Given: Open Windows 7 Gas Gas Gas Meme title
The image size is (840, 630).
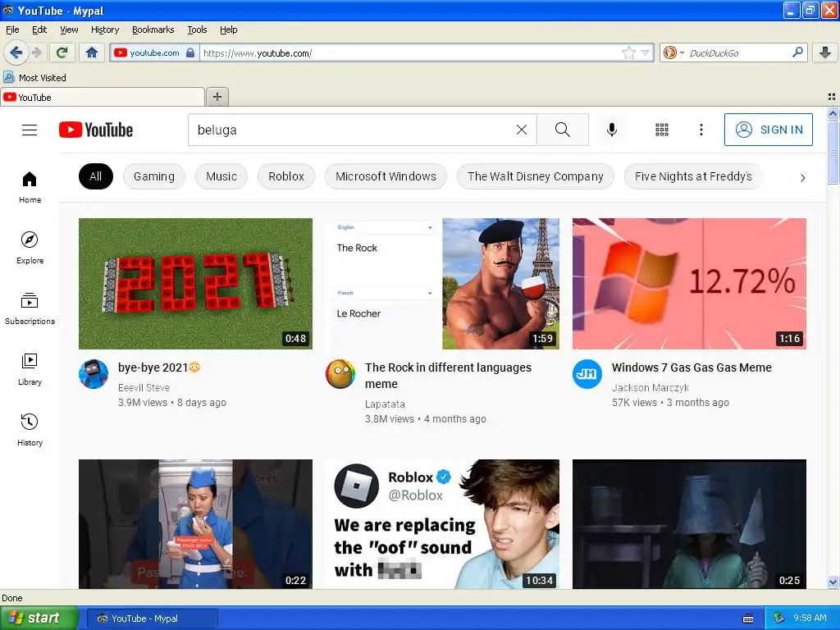Looking at the screenshot, I should point(692,367).
